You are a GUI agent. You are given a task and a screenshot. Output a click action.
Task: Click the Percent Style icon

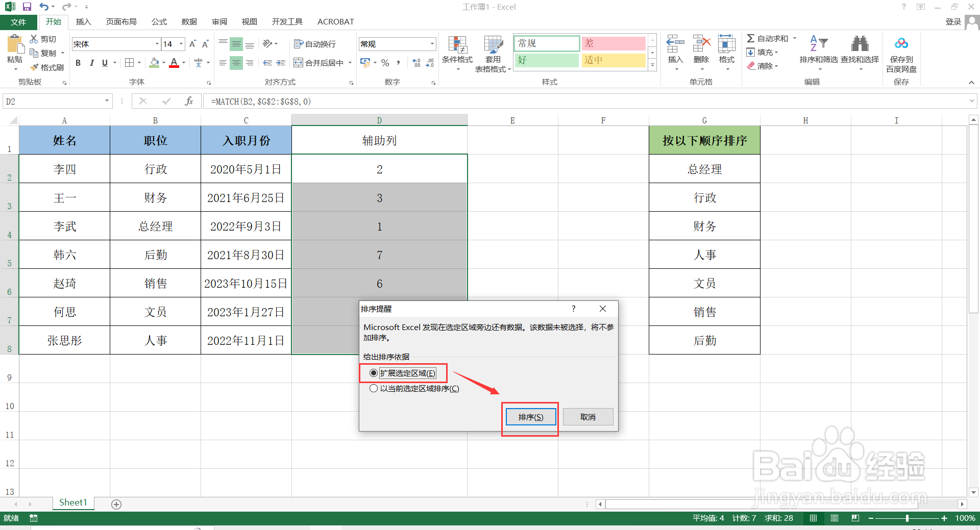coord(384,62)
